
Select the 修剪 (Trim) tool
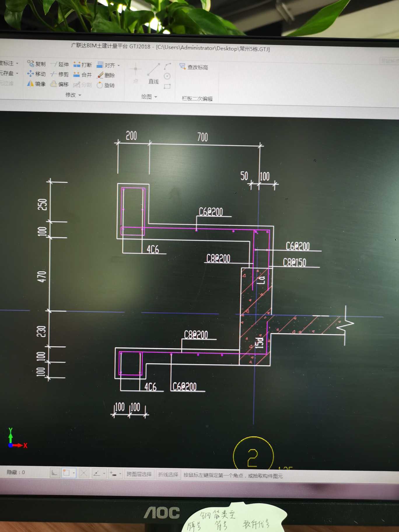click(x=60, y=74)
